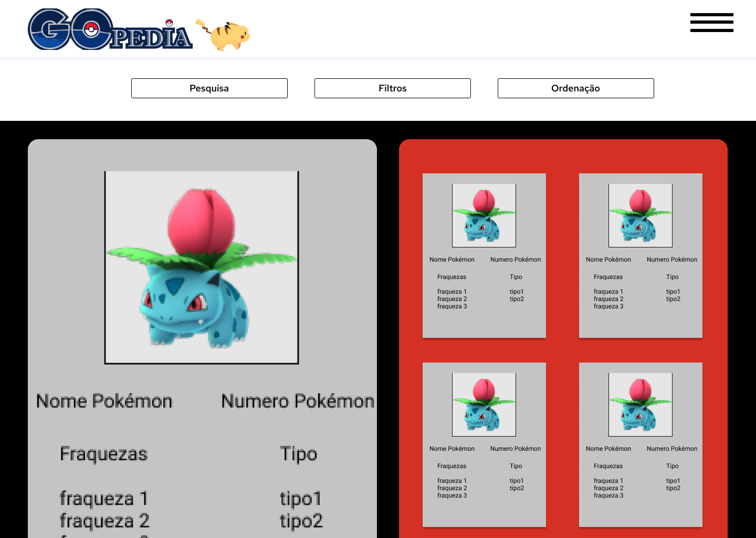Click the GOpedia logo
Image resolution: width=756 pixels, height=538 pixels.
pos(110,29)
